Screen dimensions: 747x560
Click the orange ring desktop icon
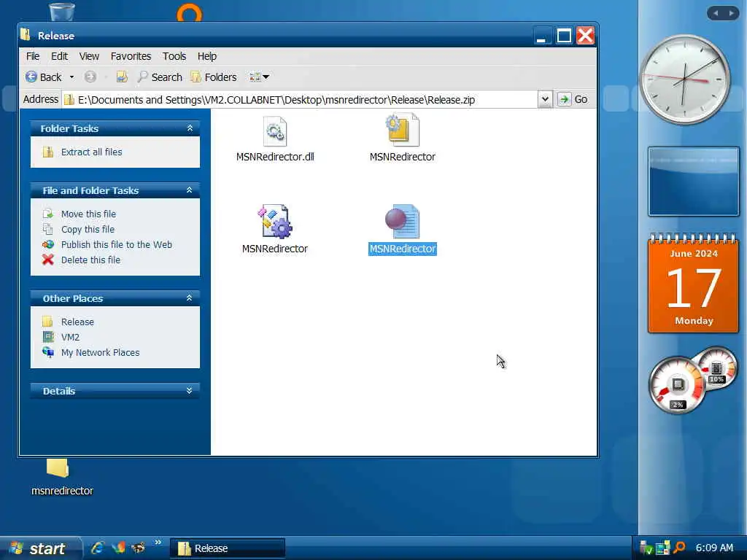pos(190,12)
